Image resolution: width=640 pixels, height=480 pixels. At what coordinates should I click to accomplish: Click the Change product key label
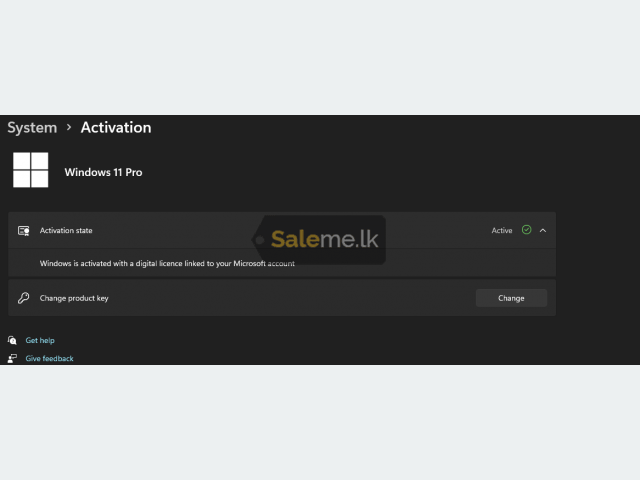[x=74, y=298]
